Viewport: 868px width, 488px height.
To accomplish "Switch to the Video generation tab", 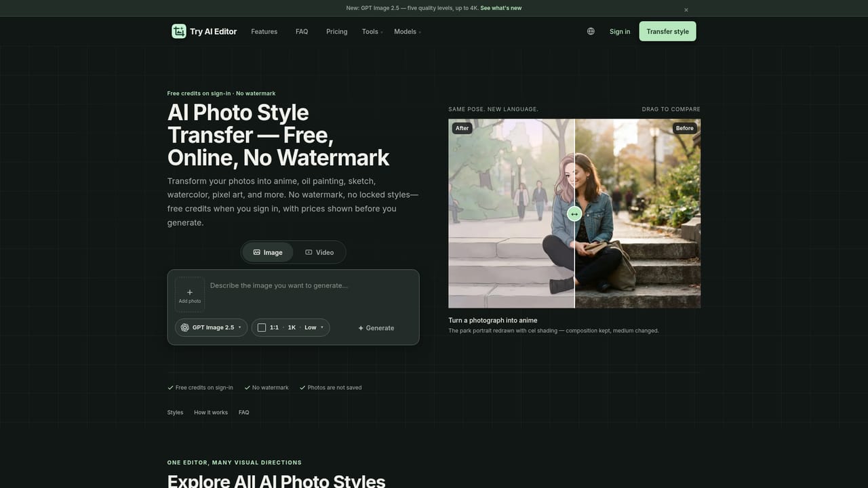I will 319,252.
